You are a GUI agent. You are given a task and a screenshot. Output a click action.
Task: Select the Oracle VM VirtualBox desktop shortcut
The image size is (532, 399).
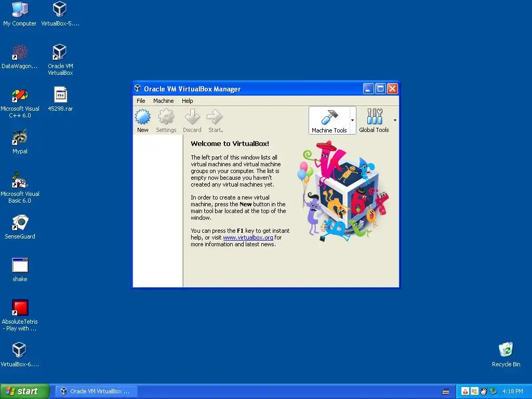(x=60, y=59)
